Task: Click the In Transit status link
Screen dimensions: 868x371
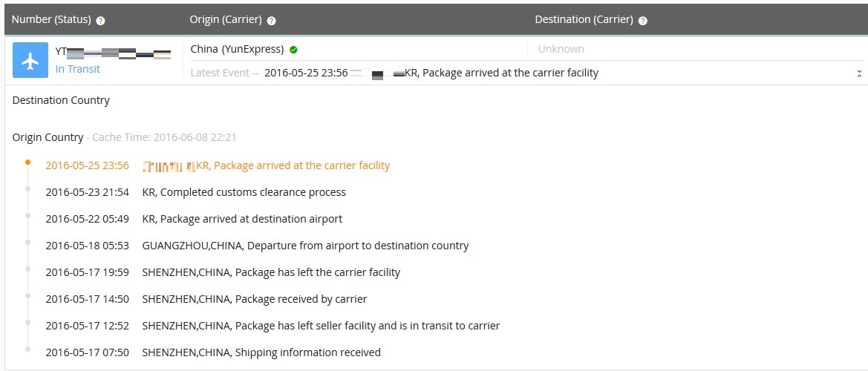Action: tap(78, 69)
